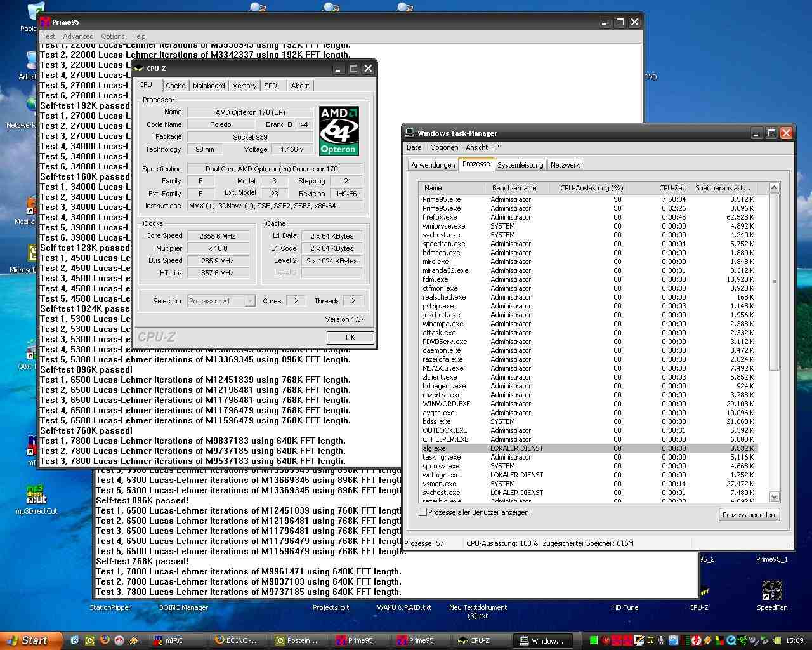This screenshot has width=812, height=650.
Task: Sort by the CPU-Zeit column header
Action: tap(658, 188)
